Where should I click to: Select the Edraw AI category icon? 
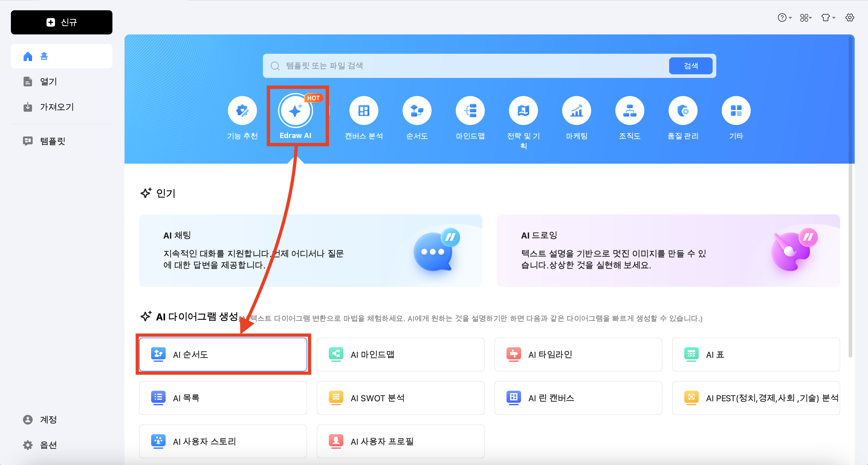296,111
